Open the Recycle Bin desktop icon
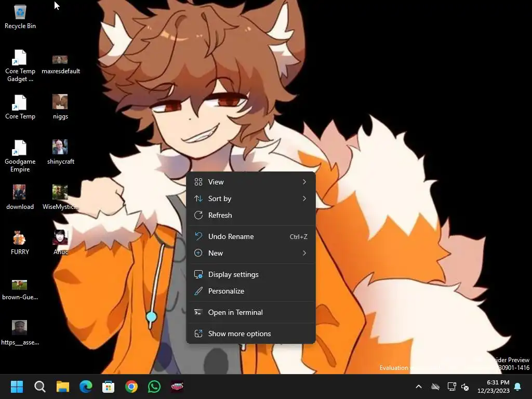Image resolution: width=532 pixels, height=399 pixels. [20, 17]
